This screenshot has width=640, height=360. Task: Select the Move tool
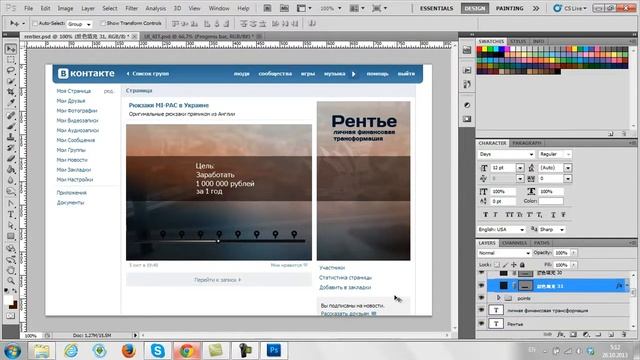11,49
